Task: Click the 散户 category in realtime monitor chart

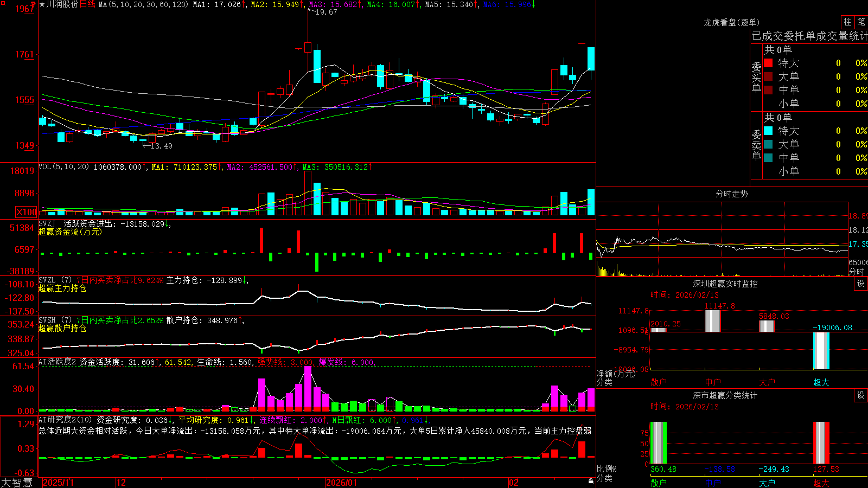Action: tap(659, 382)
